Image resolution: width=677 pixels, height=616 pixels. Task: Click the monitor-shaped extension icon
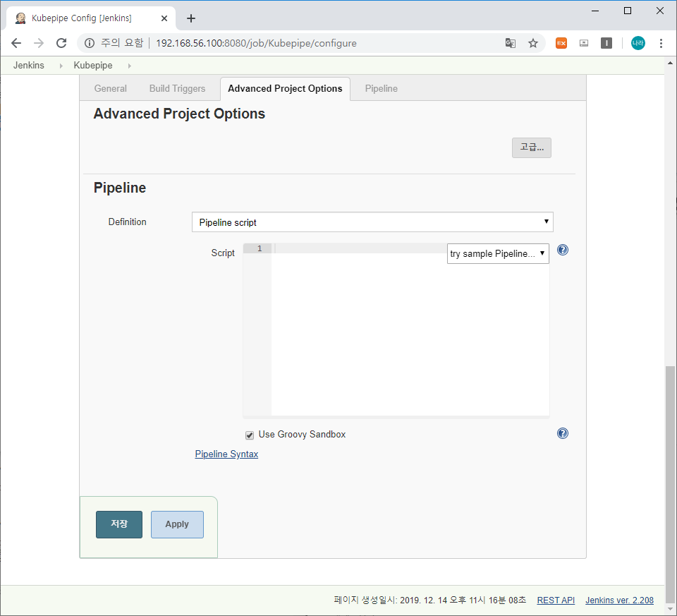[x=584, y=43]
